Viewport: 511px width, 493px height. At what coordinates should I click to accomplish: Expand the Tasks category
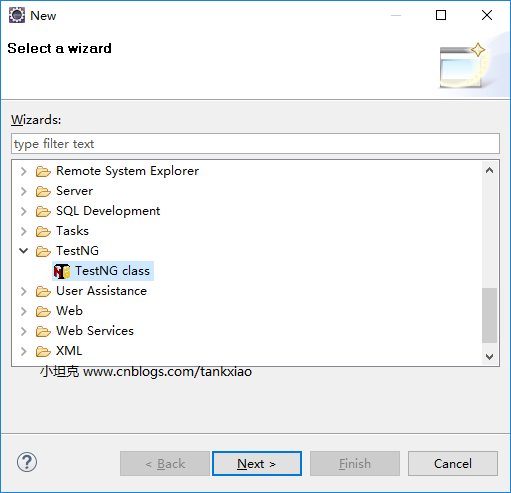click(23, 231)
